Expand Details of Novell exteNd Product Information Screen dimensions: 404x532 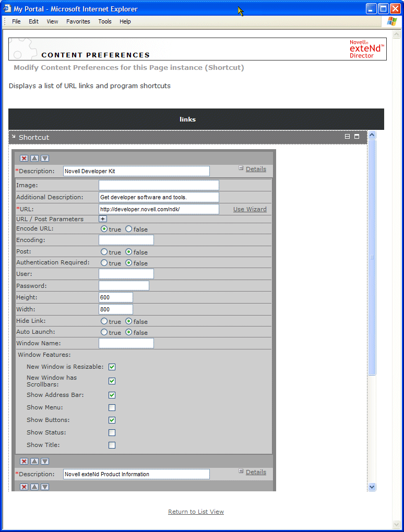point(241,471)
